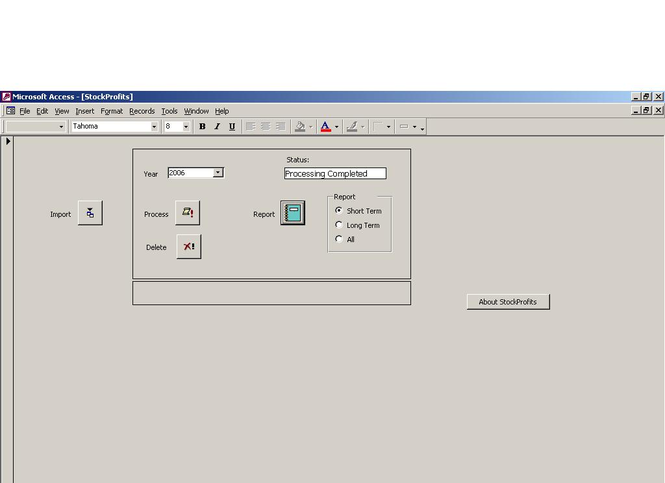
Task: Open the Format menu
Action: coord(112,111)
